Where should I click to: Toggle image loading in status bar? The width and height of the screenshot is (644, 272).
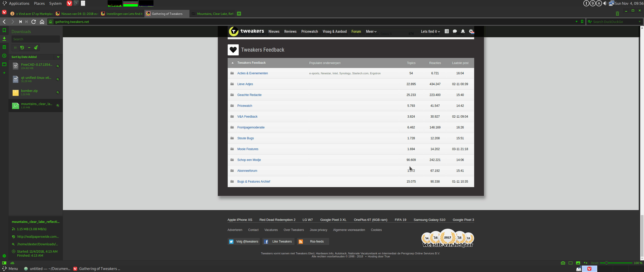(x=578, y=263)
